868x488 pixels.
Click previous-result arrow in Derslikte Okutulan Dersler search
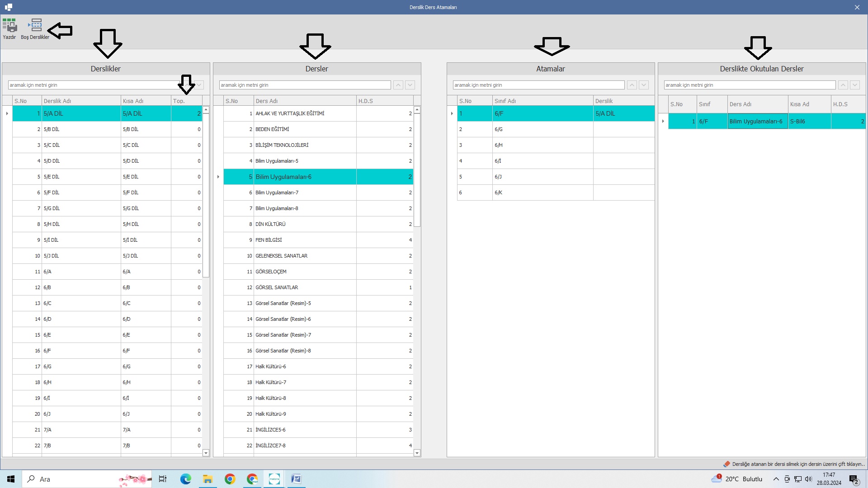pyautogui.click(x=843, y=85)
